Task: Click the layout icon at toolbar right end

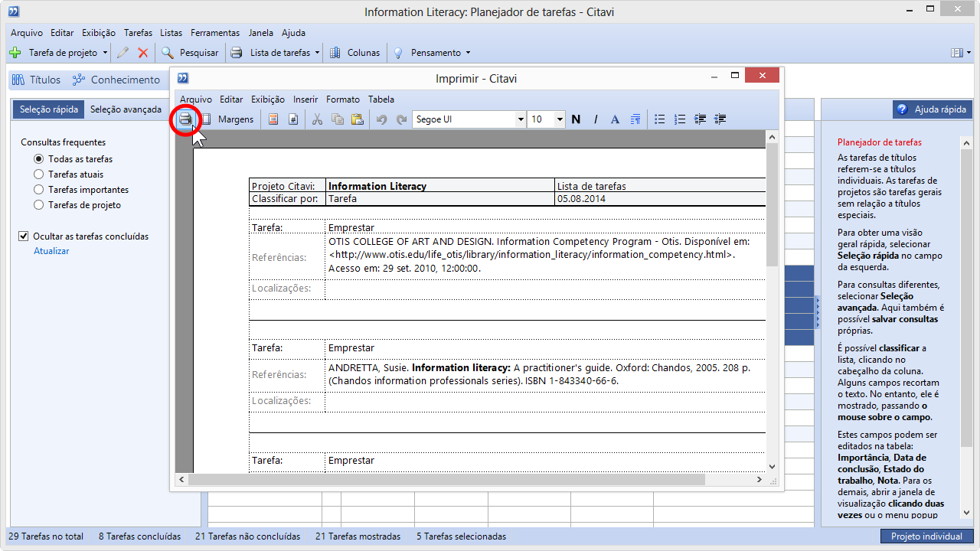Action: pyautogui.click(x=956, y=53)
